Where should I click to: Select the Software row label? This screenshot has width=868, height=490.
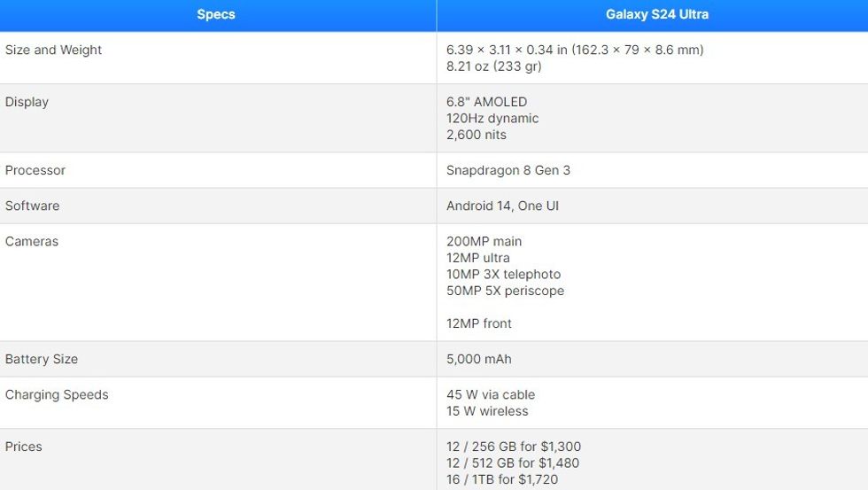(32, 206)
